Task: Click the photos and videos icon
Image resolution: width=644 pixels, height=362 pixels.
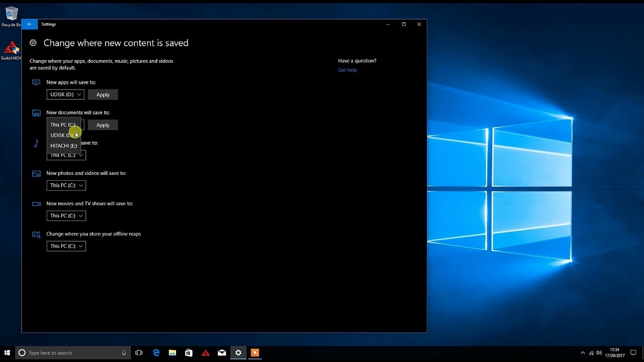Action: (x=36, y=173)
